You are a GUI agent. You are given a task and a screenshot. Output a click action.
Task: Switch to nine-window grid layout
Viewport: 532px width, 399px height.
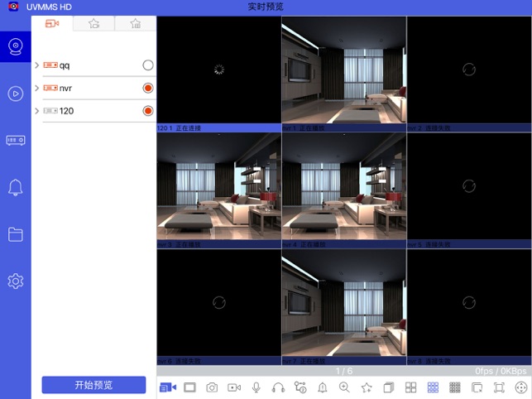(x=433, y=387)
